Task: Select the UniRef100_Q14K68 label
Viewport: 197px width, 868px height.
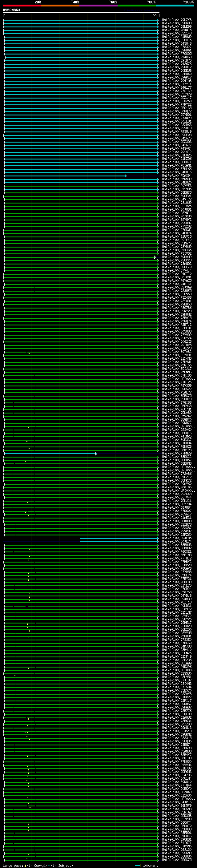Action: (x=176, y=57)
